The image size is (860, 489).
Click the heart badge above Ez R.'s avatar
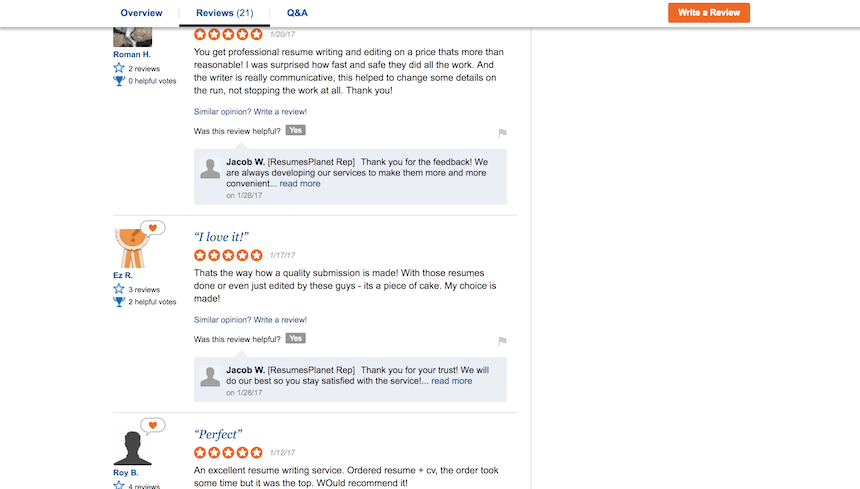[x=152, y=228]
